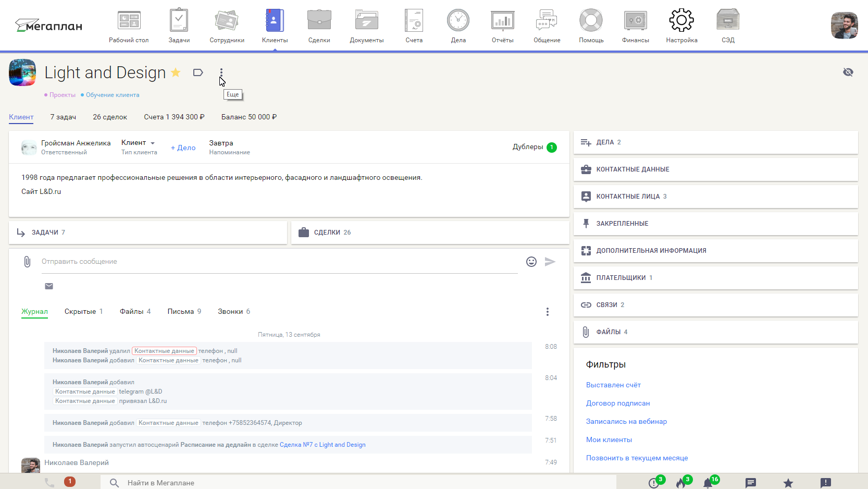Switch to the 7 задач tab
Image resolution: width=868 pixels, height=489 pixels.
63,117
